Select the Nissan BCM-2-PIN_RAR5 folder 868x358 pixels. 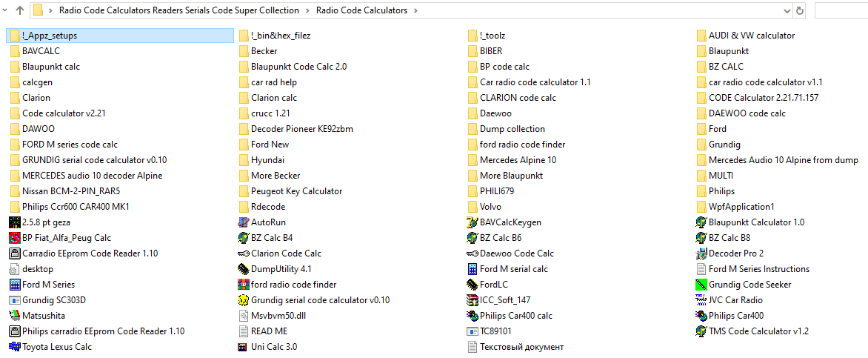[65, 191]
